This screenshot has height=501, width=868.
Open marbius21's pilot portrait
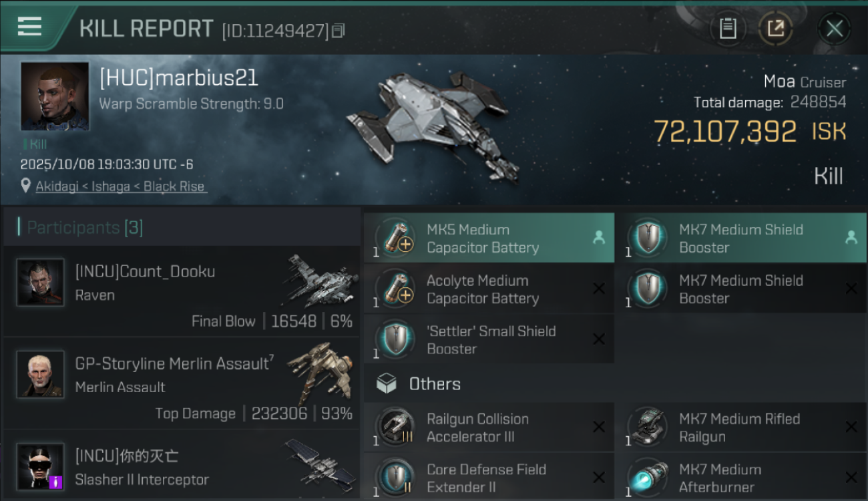[55, 96]
